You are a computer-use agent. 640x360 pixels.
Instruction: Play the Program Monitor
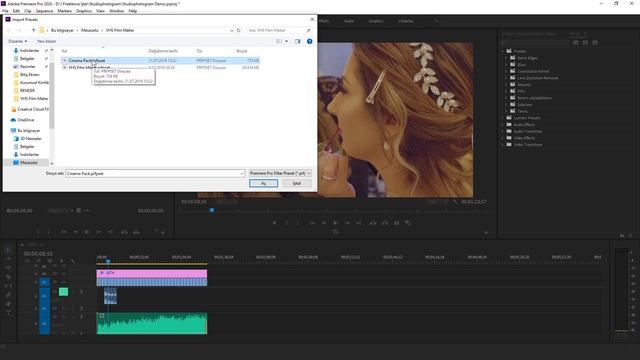[x=336, y=223]
